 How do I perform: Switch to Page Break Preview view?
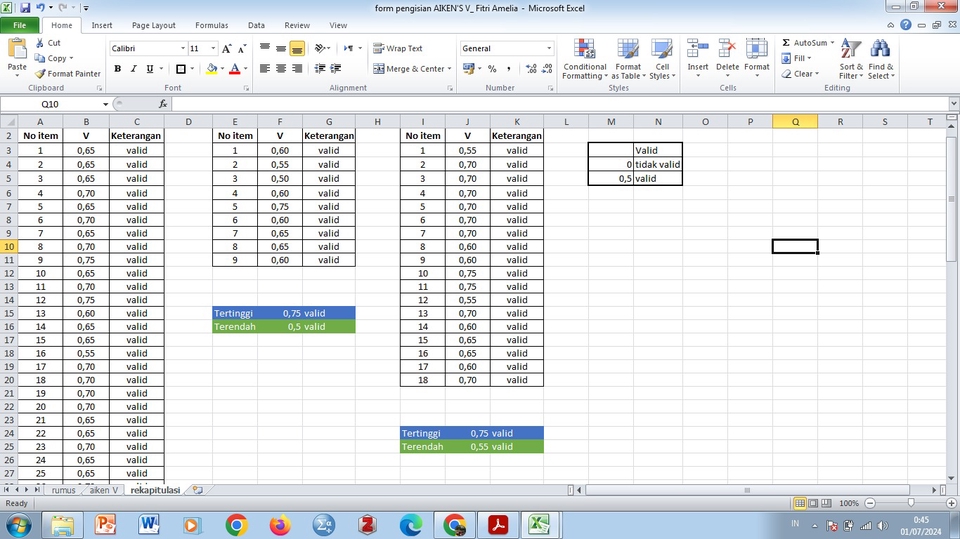[x=827, y=503]
